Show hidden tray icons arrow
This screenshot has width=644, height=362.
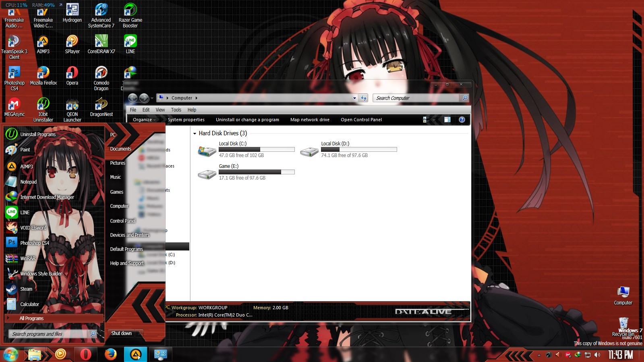[x=539, y=355]
